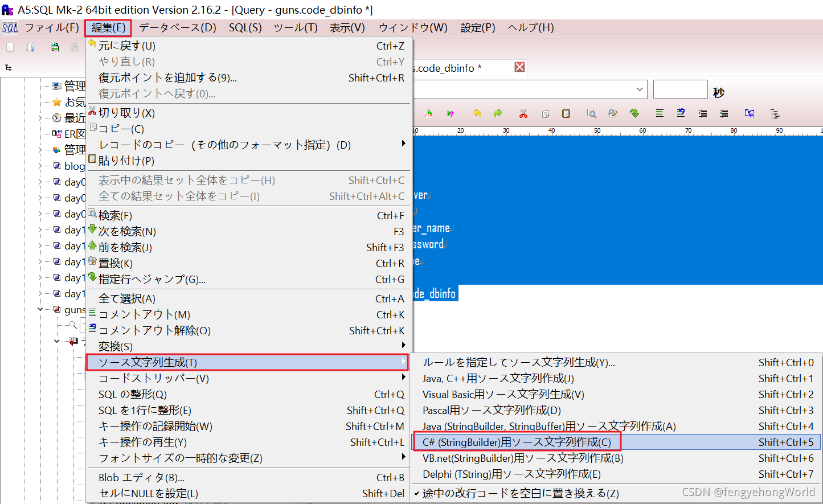823x504 pixels.
Task: Open the SQL(S) menu
Action: point(245,27)
